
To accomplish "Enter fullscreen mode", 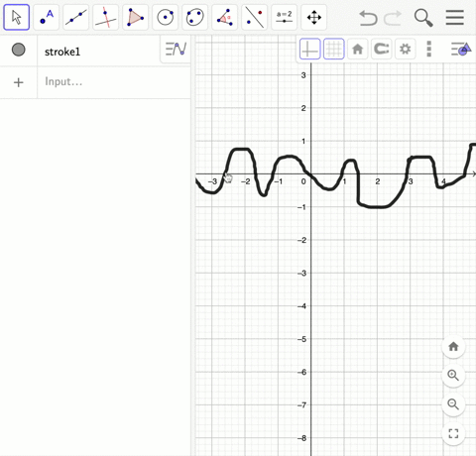I will pyautogui.click(x=453, y=433).
